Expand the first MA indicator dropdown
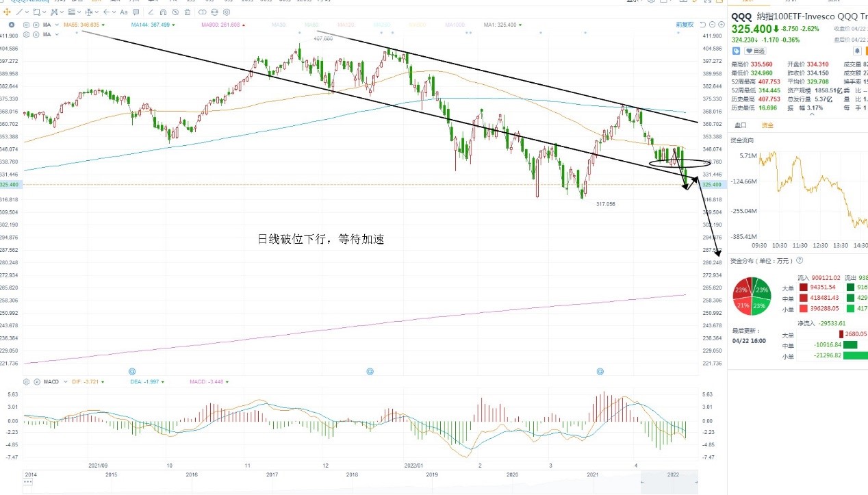The width and height of the screenshot is (868, 495). point(57,25)
